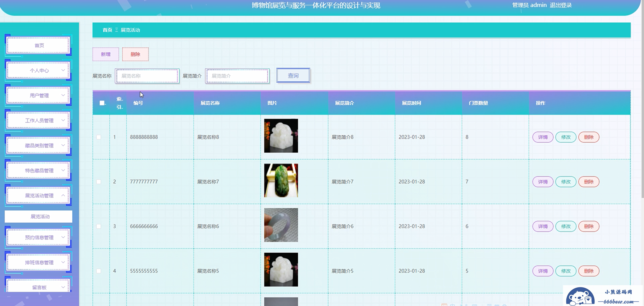
Task: Check the checkbox for row 5555555555
Action: pyautogui.click(x=99, y=271)
